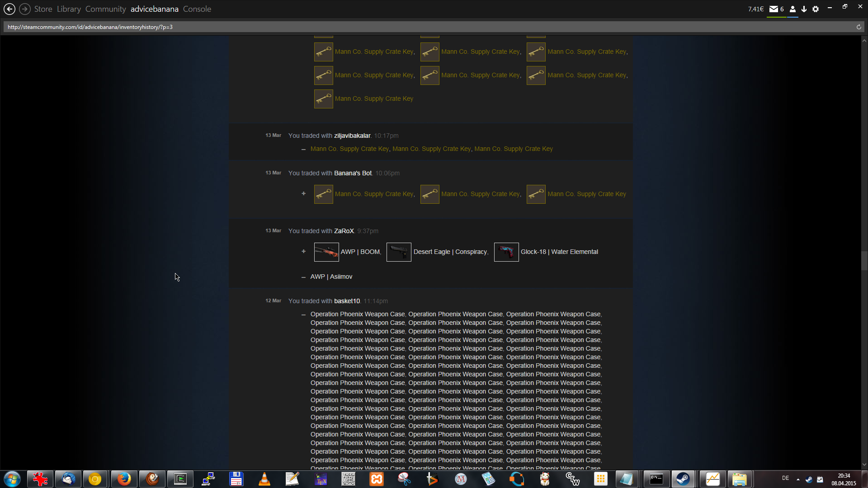Click the back navigation arrow

point(9,9)
